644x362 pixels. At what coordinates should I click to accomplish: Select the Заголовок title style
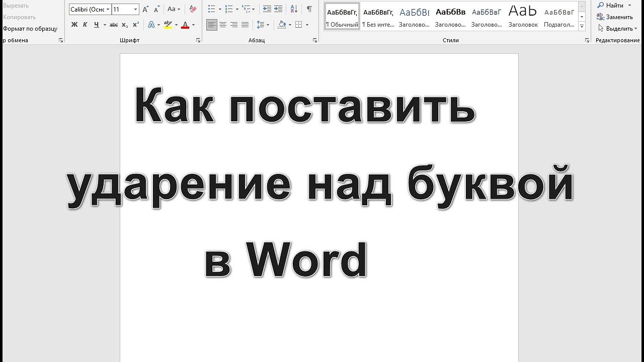click(x=523, y=17)
